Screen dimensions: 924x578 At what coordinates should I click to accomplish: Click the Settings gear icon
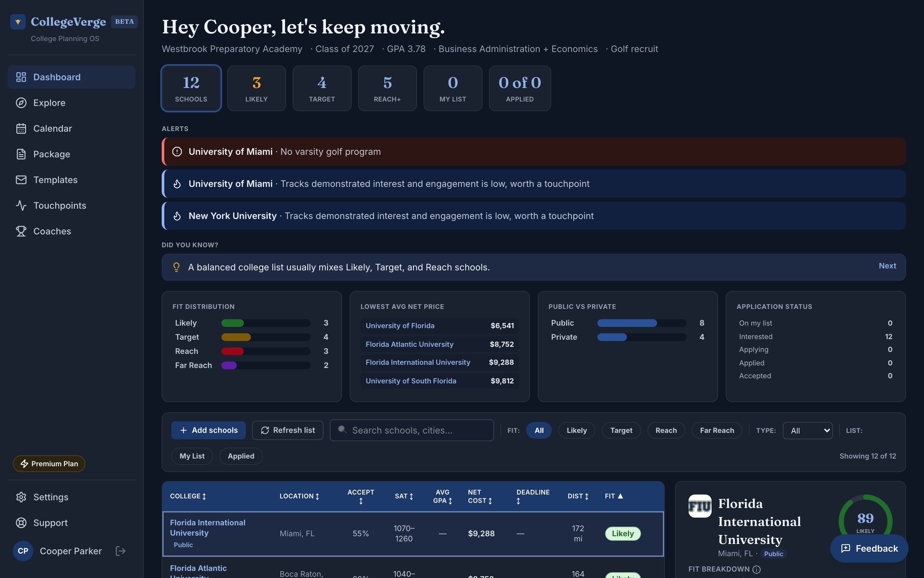(x=21, y=497)
